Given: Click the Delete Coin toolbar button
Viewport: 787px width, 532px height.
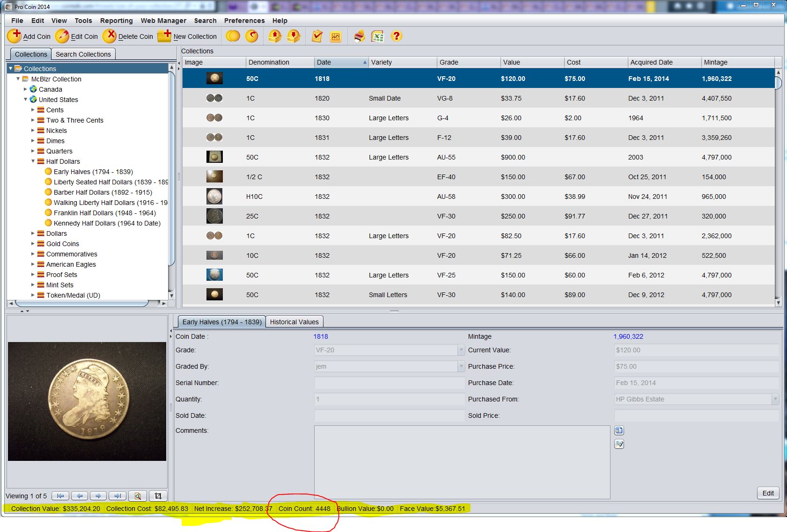Looking at the screenshot, I should point(128,36).
